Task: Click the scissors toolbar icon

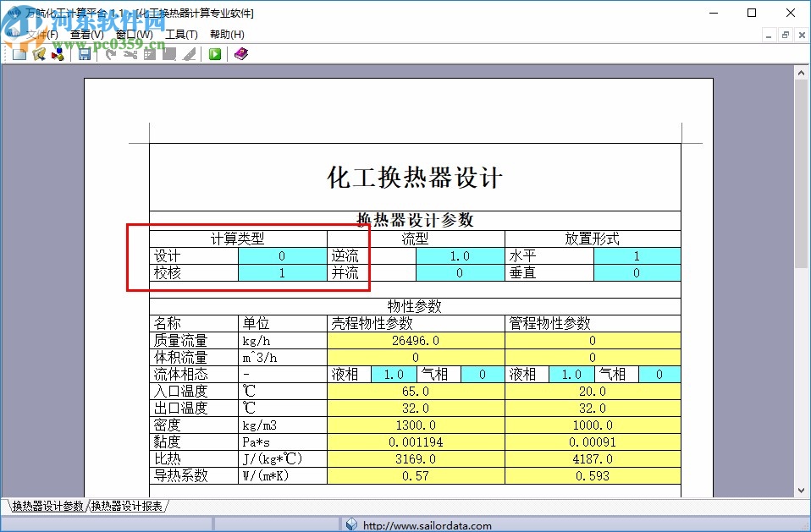Action: 129,53
